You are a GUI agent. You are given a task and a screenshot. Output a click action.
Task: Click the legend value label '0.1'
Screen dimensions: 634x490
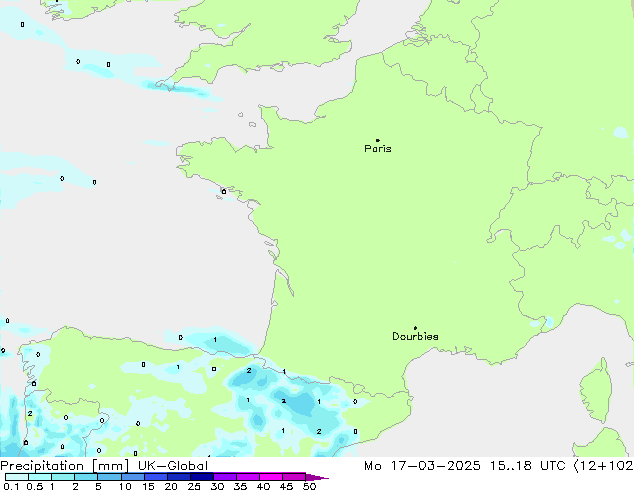point(11,486)
